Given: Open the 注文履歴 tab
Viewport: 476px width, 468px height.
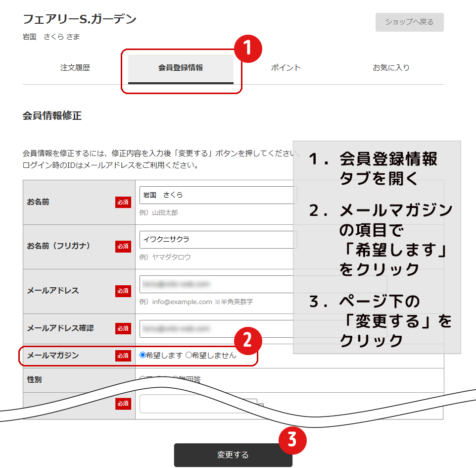Looking at the screenshot, I should [x=75, y=68].
